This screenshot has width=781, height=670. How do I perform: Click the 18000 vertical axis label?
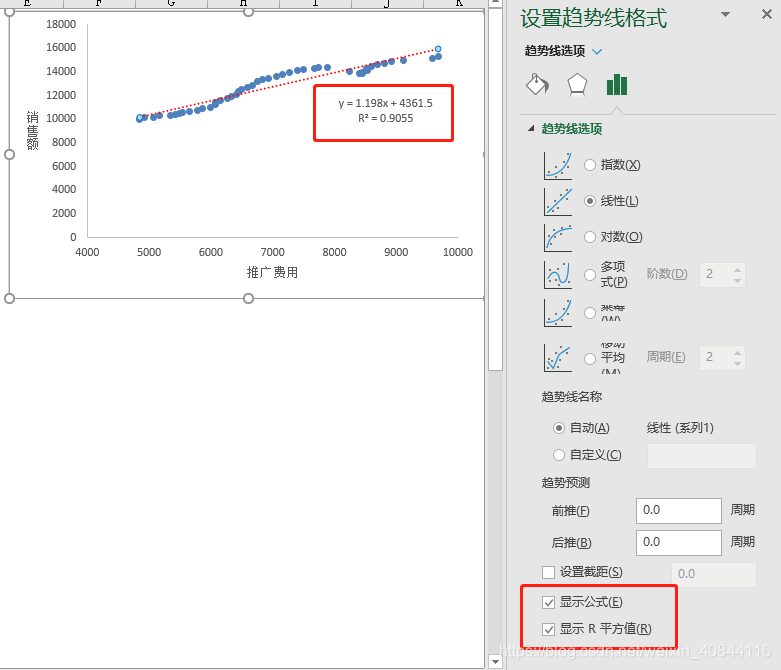pyautogui.click(x=61, y=24)
